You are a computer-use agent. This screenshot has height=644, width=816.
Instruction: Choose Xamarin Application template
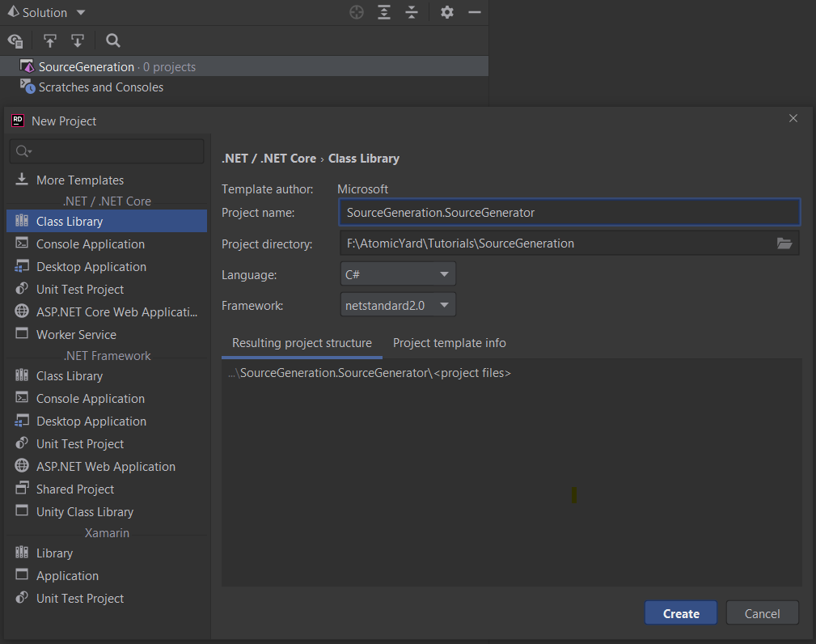point(107,576)
